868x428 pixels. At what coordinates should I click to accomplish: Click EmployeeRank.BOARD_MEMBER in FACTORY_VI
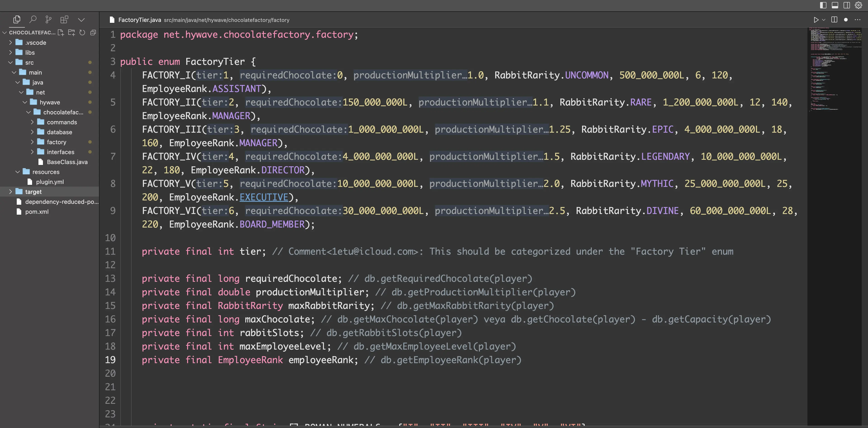point(237,224)
